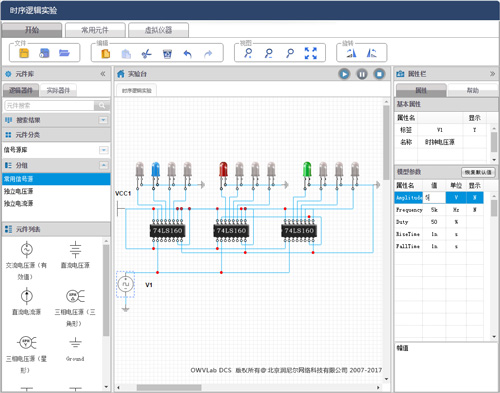Collapse the properties panel with chevrons
This screenshot has width=500, height=393.
492,74
